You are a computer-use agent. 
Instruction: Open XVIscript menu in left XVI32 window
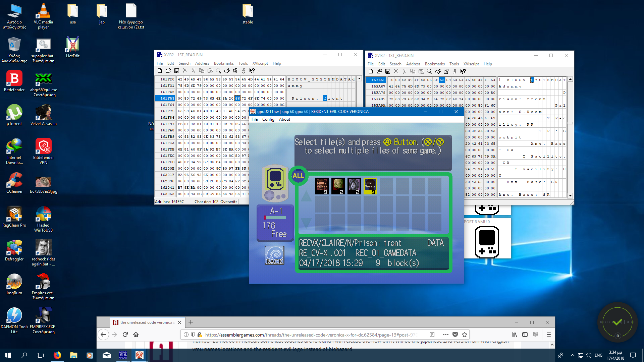[260, 63]
